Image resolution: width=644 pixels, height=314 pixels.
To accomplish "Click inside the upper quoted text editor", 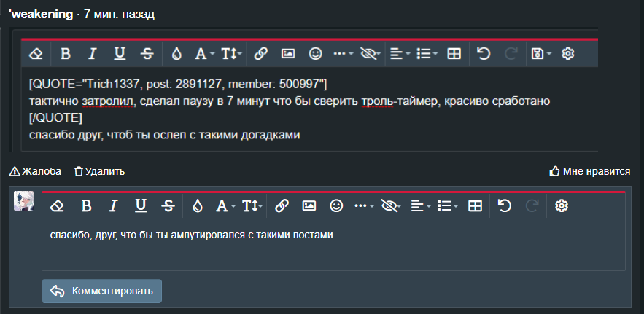I will [310, 109].
